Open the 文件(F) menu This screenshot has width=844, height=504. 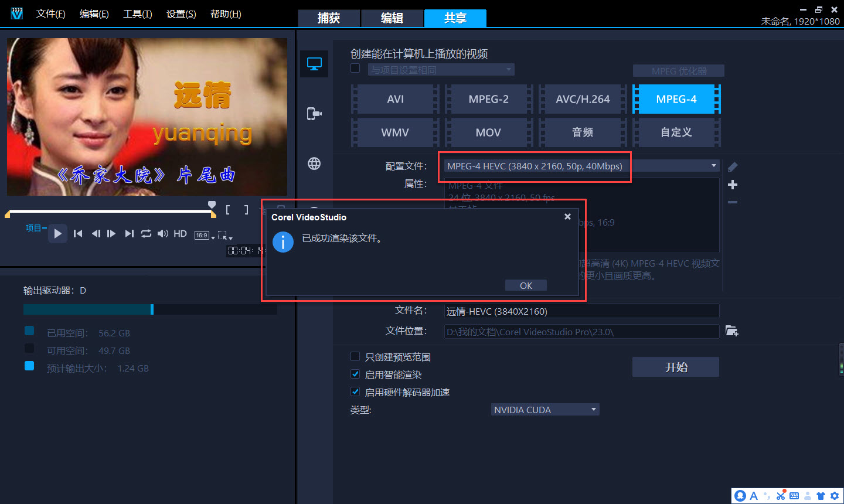pos(50,14)
